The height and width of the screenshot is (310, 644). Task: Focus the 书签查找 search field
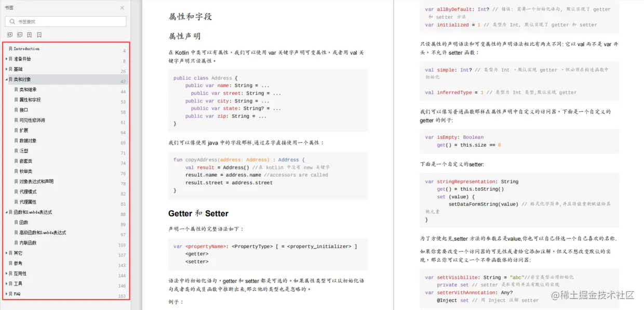tap(65, 21)
